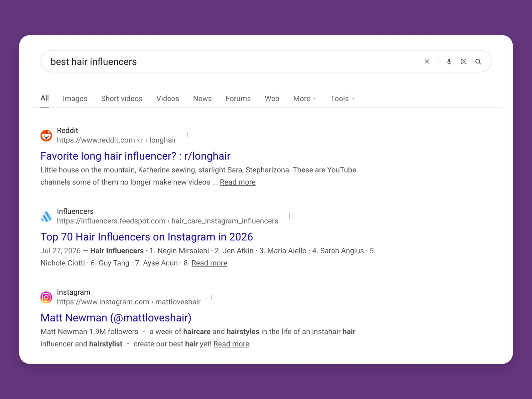
Task: Switch to the Forums tab
Action: 238,98
